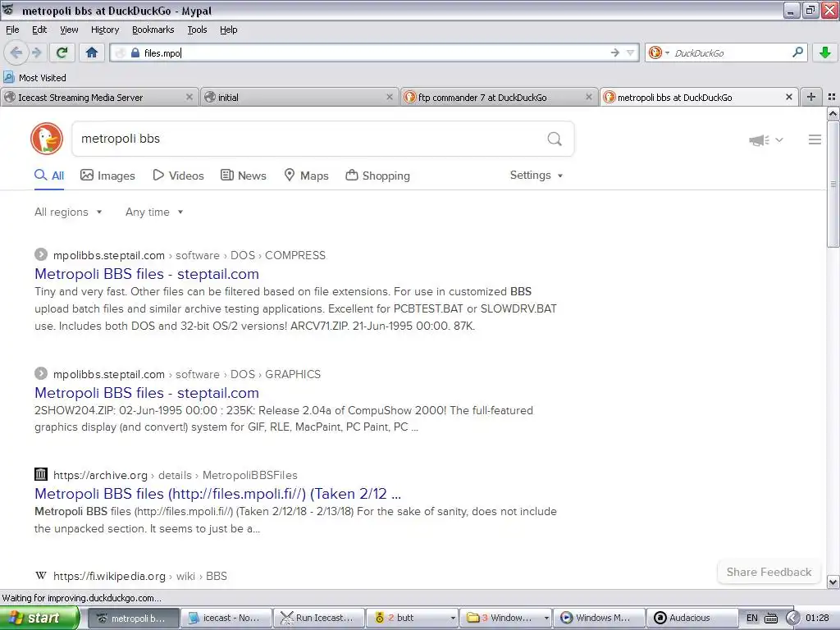Close the metropoli bbs tab
This screenshot has height=630, width=840.
click(788, 97)
